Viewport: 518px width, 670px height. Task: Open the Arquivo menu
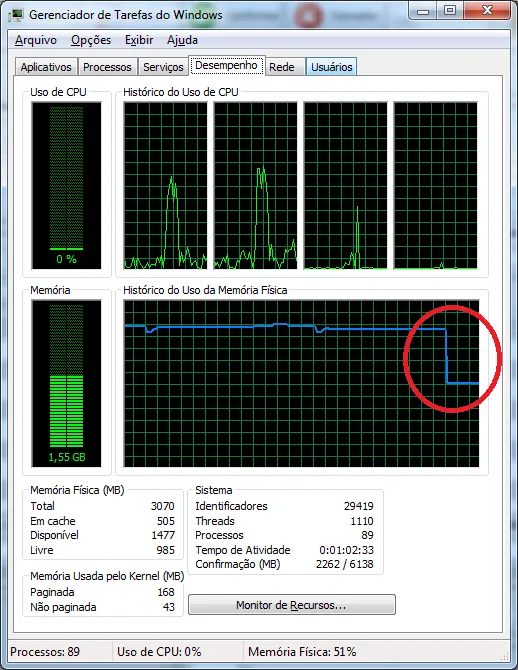click(36, 40)
